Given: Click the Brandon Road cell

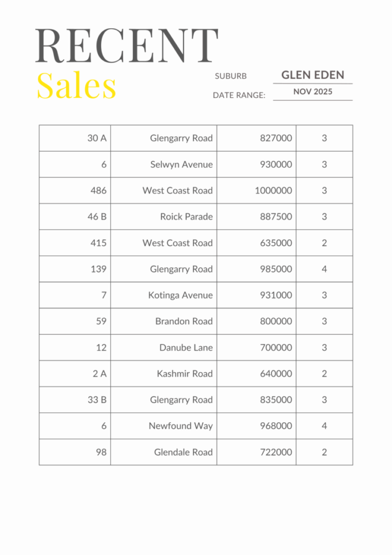Looking at the screenshot, I should 184,321.
